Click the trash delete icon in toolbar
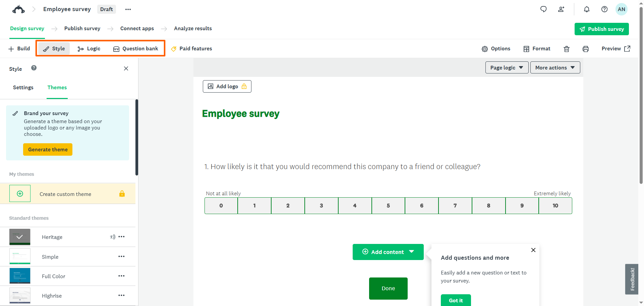 [x=567, y=49]
